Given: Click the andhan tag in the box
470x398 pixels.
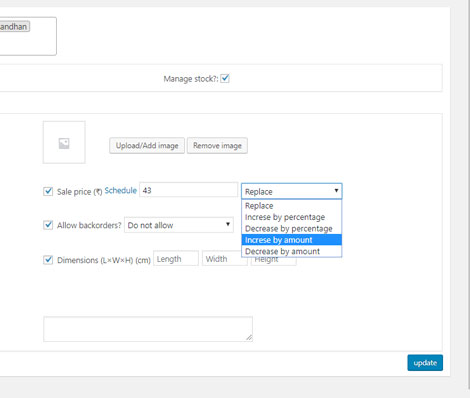Looking at the screenshot, I should [15, 27].
